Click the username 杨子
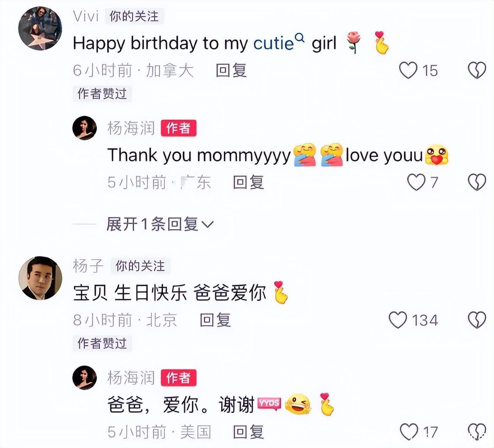Image resolution: width=494 pixels, height=448 pixels. (88, 266)
